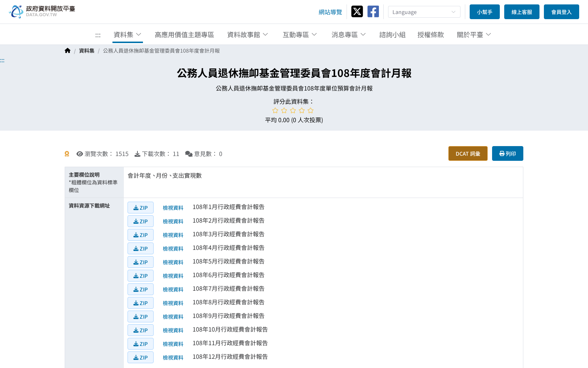
Task: Click the 平均 0.00 vote summary text
Action: pyautogui.click(x=294, y=120)
